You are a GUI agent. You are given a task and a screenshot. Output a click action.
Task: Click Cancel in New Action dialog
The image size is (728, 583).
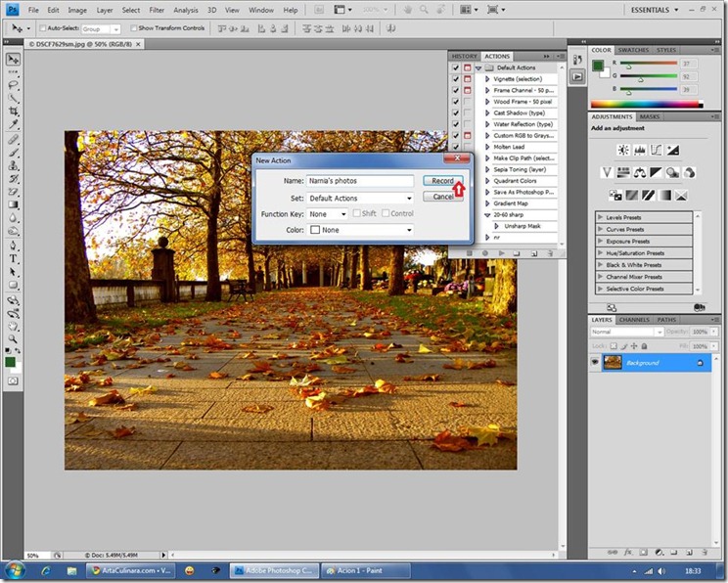pos(442,197)
